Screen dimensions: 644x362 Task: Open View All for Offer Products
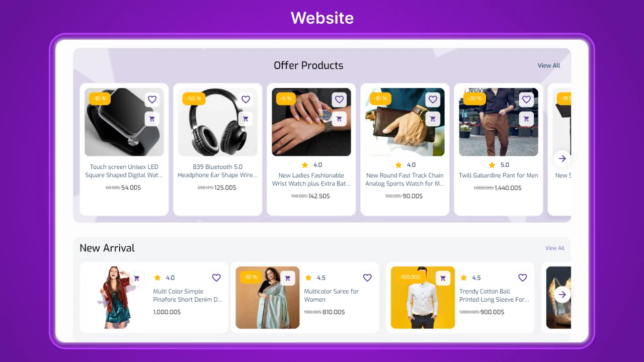pyautogui.click(x=549, y=65)
